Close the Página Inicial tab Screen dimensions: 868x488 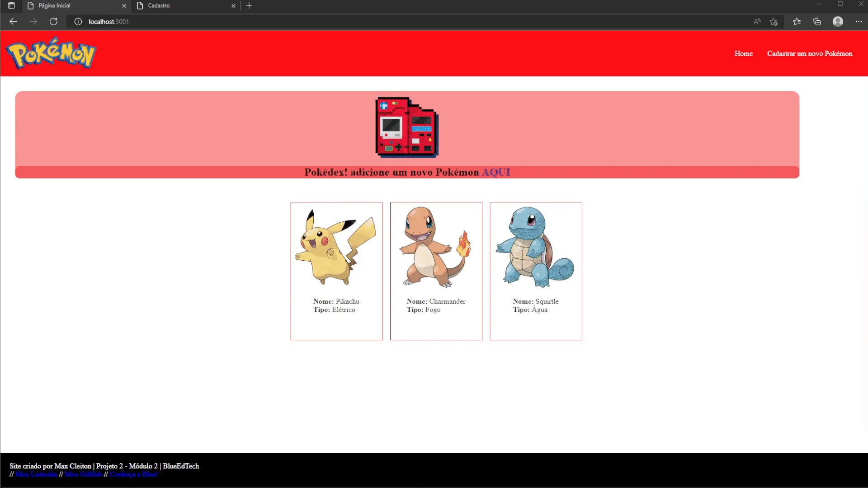(124, 6)
